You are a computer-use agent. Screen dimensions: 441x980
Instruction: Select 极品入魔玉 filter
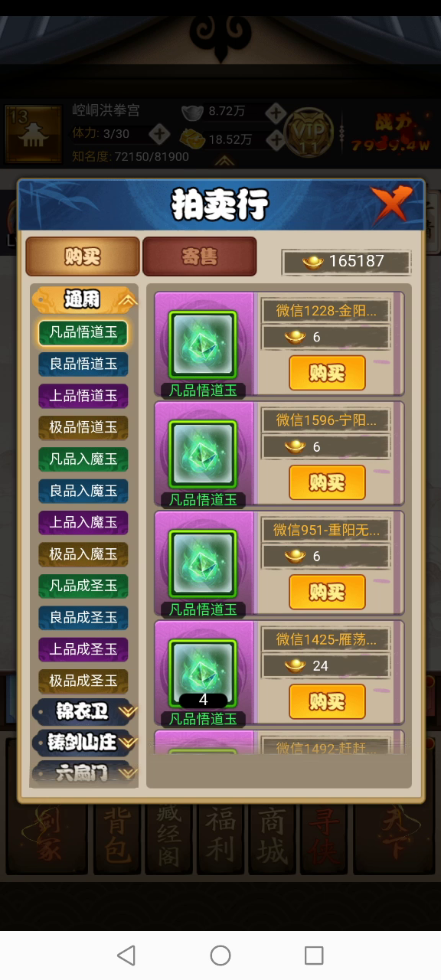[x=83, y=554]
